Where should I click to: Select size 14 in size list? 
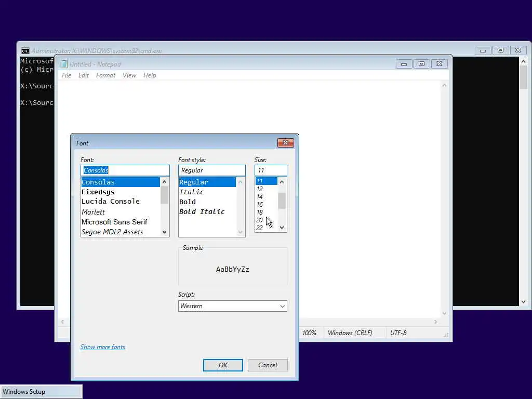pos(267,197)
